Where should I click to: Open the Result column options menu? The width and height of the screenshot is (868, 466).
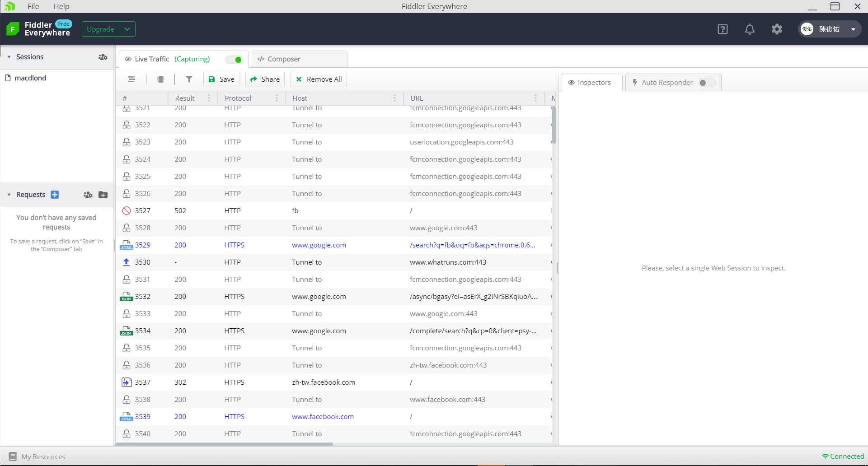pos(209,98)
